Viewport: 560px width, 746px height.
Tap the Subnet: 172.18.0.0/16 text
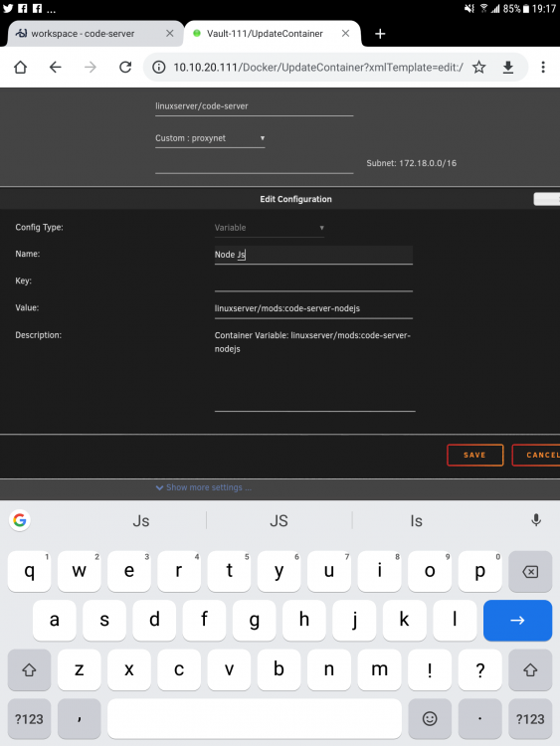point(411,163)
